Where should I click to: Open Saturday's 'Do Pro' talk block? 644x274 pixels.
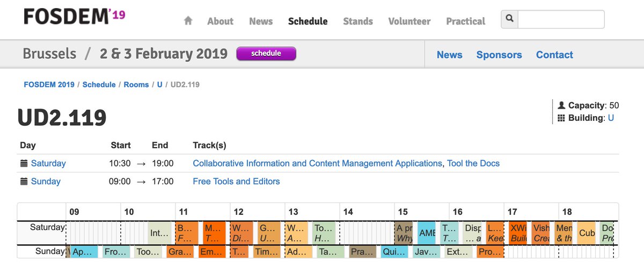[x=607, y=233]
